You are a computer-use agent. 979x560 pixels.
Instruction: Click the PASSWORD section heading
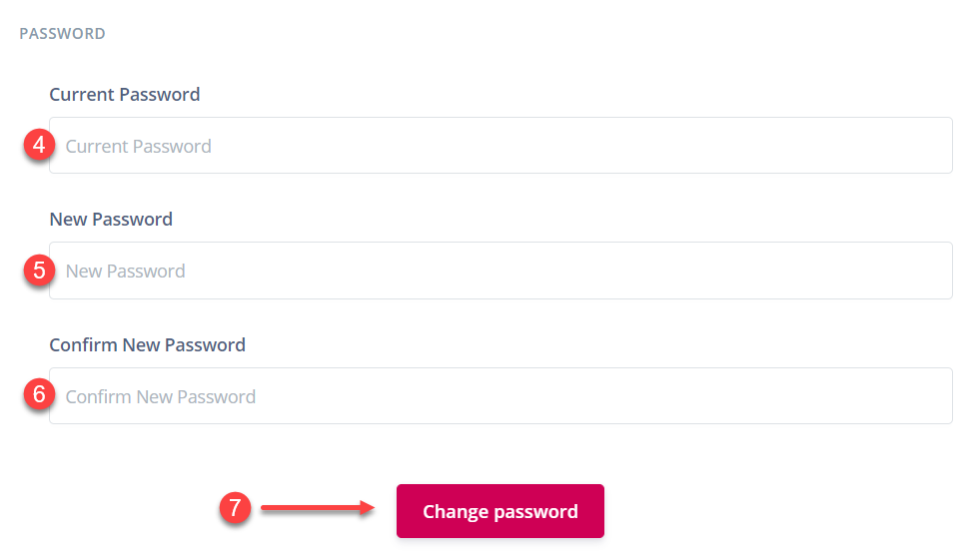click(x=62, y=34)
